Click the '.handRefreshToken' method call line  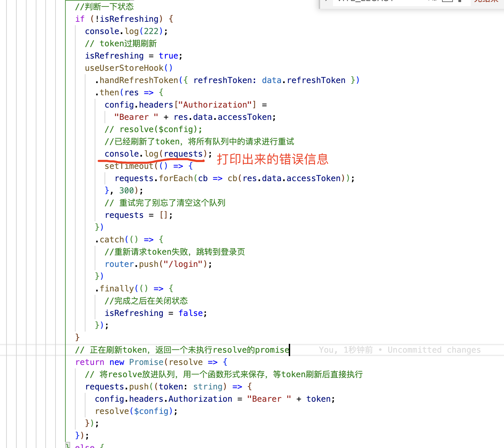[227, 80]
